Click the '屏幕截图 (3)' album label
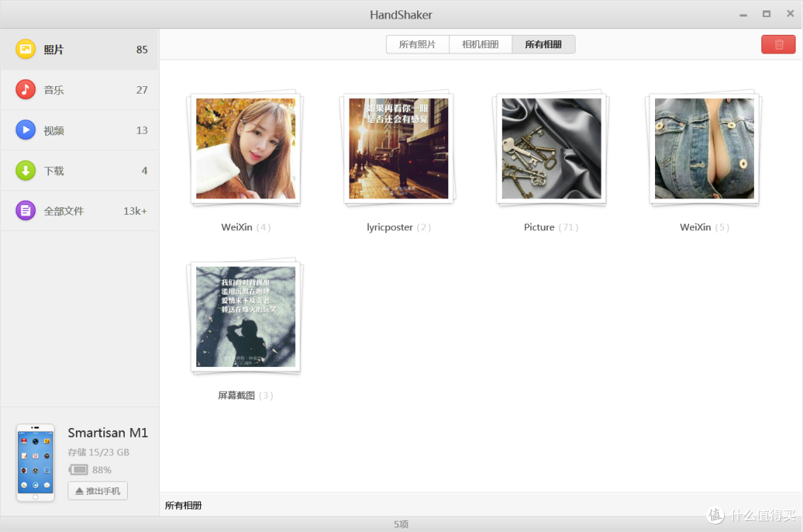This screenshot has width=803, height=532. click(245, 395)
